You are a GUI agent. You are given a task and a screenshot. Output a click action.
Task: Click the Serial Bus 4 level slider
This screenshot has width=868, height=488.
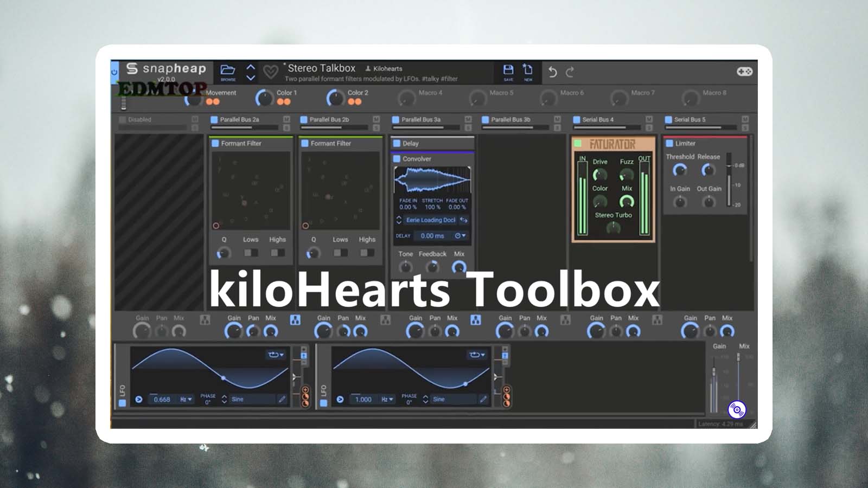(x=608, y=128)
